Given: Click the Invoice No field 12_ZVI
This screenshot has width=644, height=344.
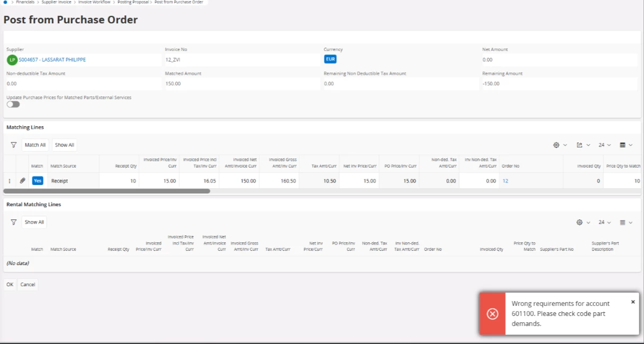Looking at the screenshot, I should click(x=242, y=60).
